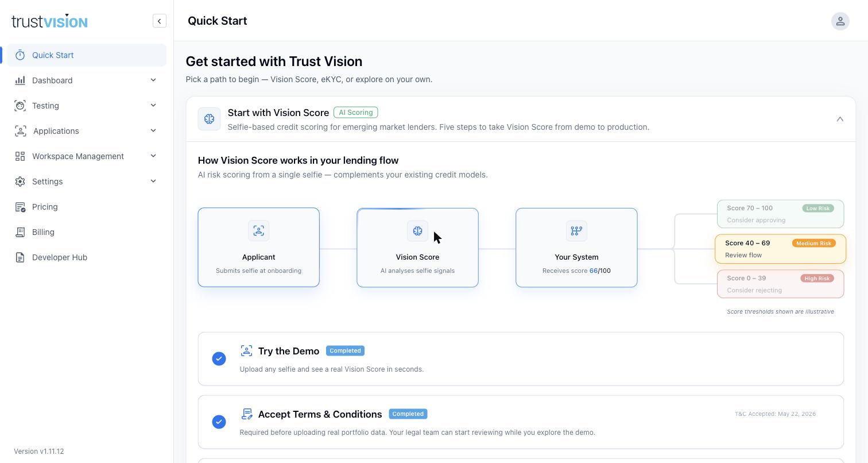Open Developer Hub from the sidebar
The height and width of the screenshot is (463, 868).
tap(87, 257)
